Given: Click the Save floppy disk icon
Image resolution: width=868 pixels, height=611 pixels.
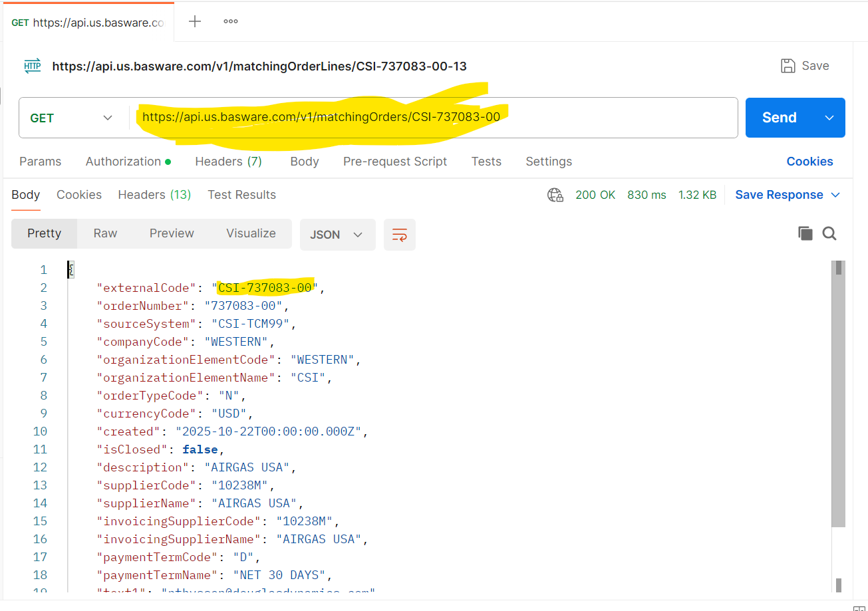Looking at the screenshot, I should [788, 66].
